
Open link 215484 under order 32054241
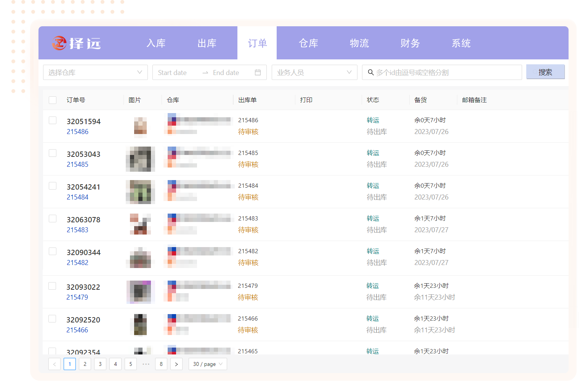pyautogui.click(x=77, y=197)
